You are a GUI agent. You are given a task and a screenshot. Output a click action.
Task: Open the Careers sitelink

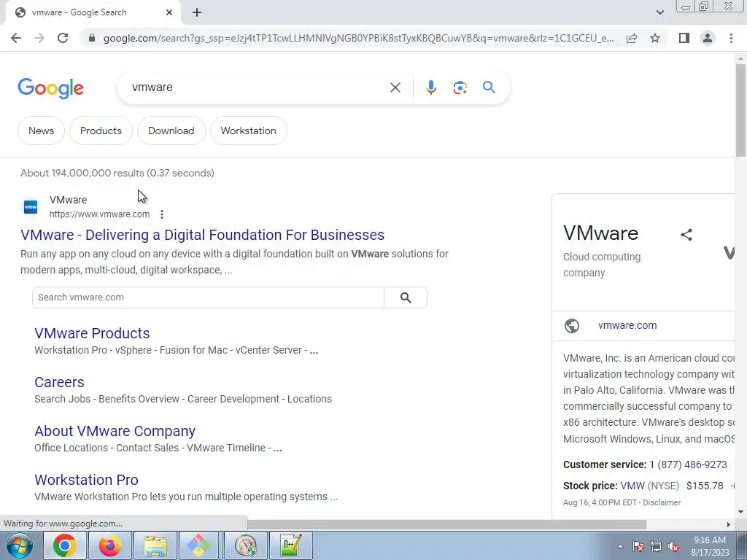(x=59, y=382)
